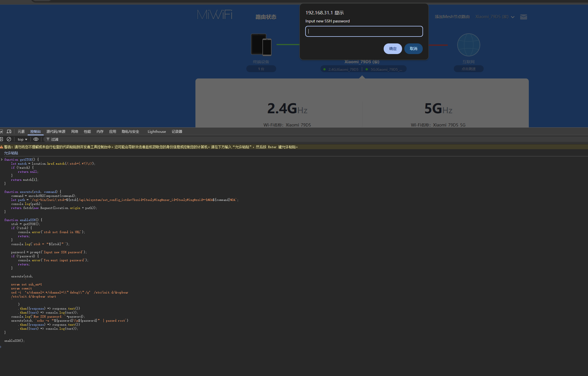Click the clear console icon
Viewport: 588px width, 376px height.
point(9,139)
